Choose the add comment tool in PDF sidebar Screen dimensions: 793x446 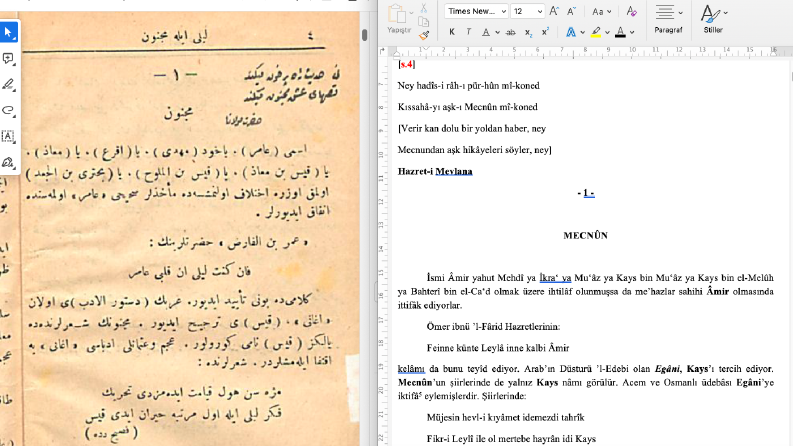click(x=8, y=59)
